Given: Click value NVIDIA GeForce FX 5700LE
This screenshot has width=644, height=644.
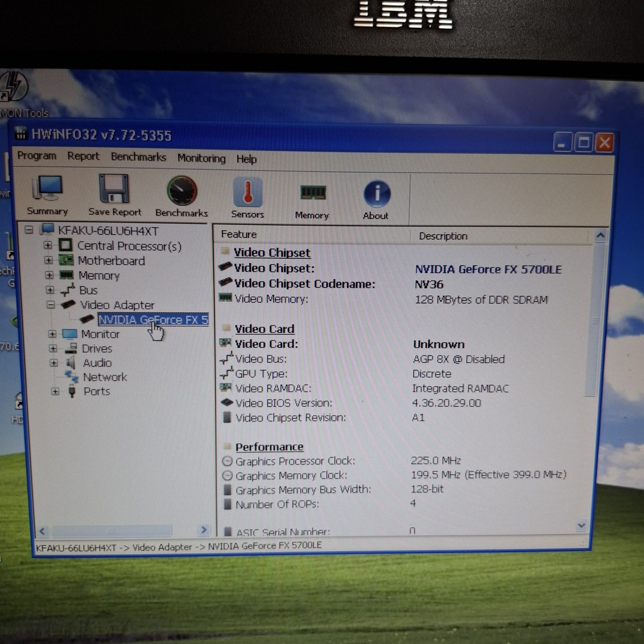Looking at the screenshot, I should pos(488,269).
